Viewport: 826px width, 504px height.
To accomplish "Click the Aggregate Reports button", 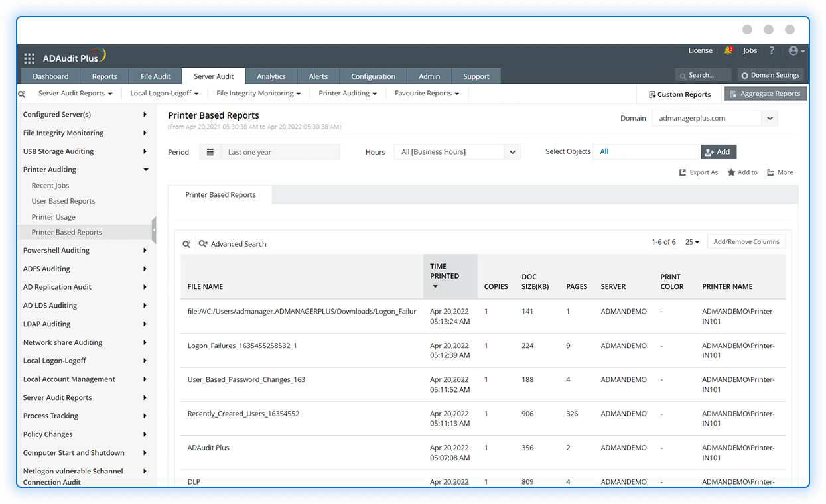I will [765, 94].
